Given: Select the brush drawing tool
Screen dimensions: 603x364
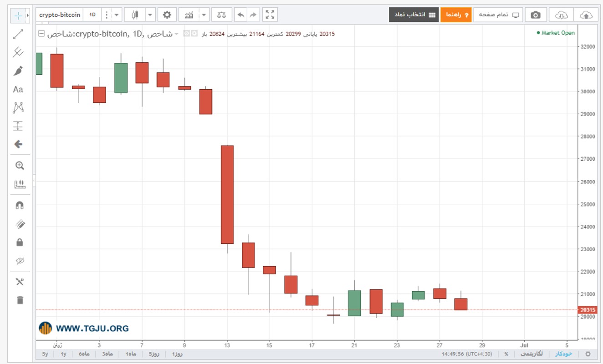Looking at the screenshot, I should [18, 71].
